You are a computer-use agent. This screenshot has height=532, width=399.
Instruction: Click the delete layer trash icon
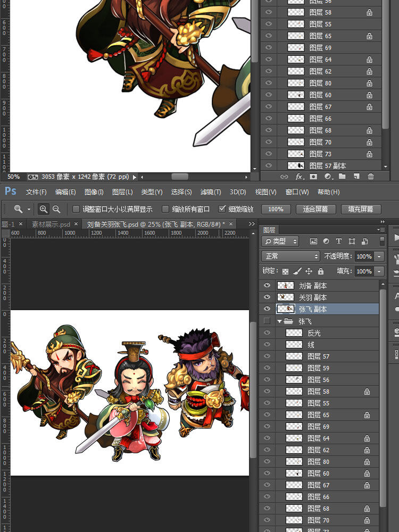[x=371, y=177]
